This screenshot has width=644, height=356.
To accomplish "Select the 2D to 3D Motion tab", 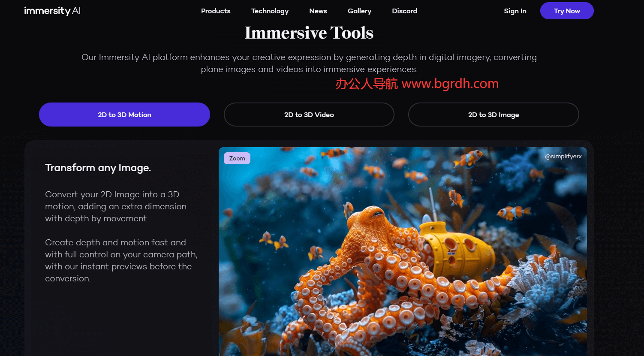I will pos(124,115).
